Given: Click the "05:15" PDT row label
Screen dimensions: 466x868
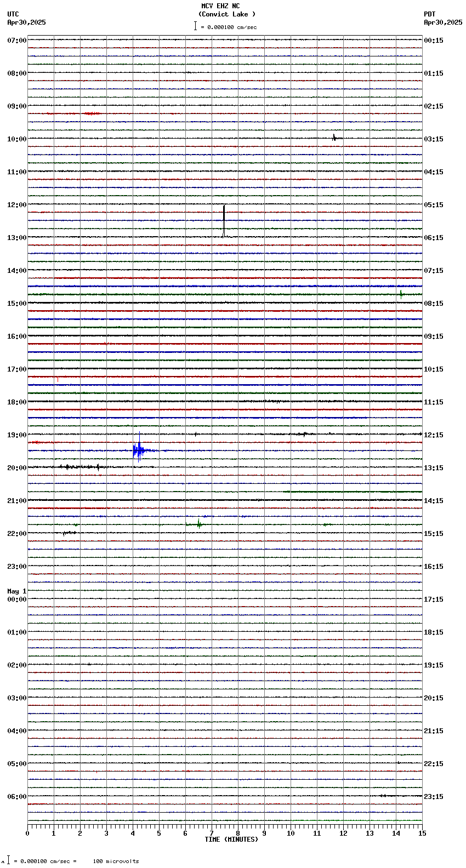Looking at the screenshot, I should click(434, 205).
